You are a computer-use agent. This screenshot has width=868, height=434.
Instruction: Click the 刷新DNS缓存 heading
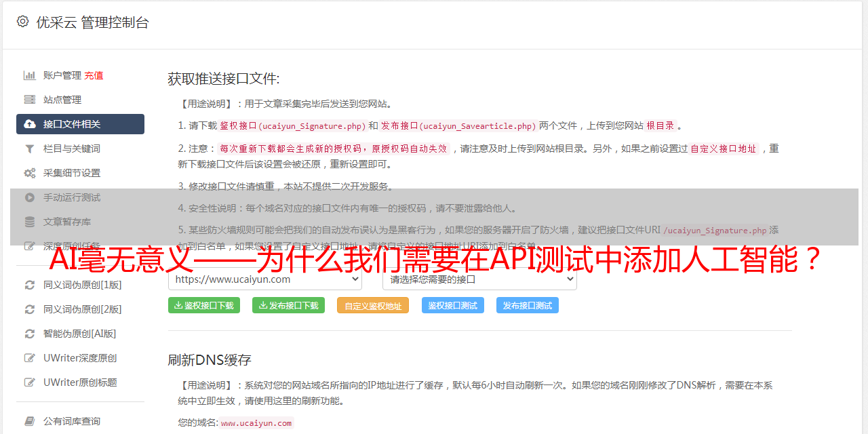click(x=210, y=359)
